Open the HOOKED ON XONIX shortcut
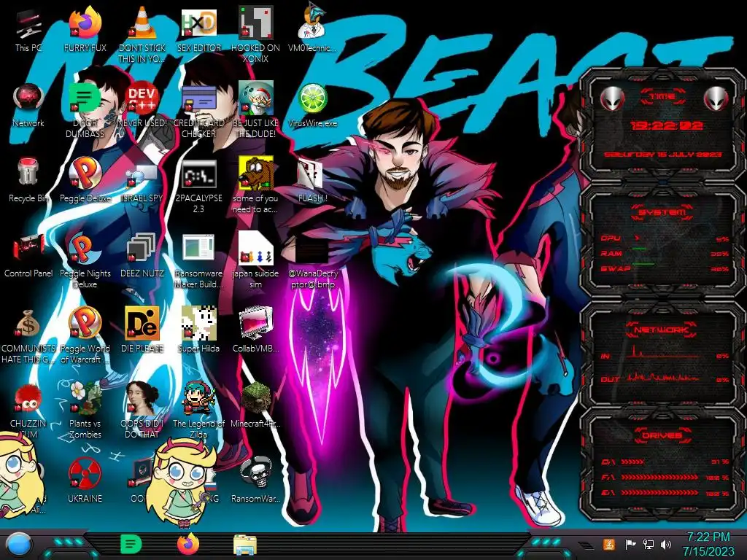Screen dimensions: 747x560 point(256,34)
